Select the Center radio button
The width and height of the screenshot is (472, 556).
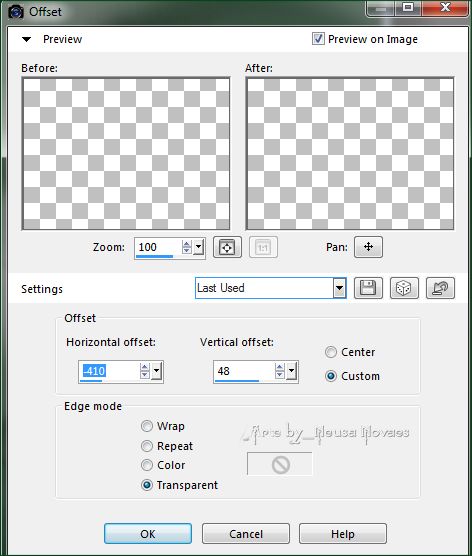331,352
